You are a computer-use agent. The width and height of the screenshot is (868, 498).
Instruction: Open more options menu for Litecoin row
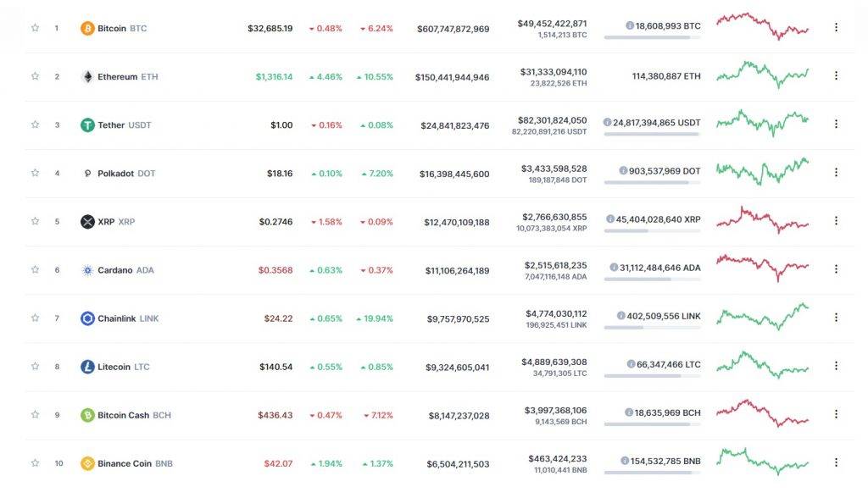(x=836, y=366)
